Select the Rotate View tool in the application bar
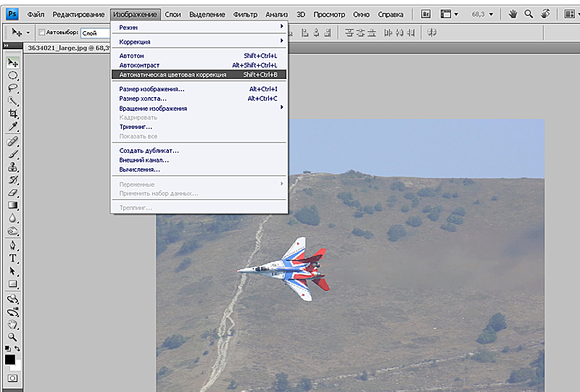 point(545,14)
